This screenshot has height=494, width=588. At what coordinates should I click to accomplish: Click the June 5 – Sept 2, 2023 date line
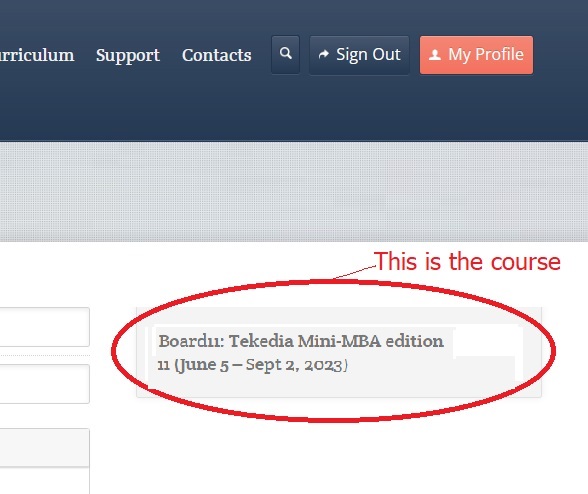[252, 365]
